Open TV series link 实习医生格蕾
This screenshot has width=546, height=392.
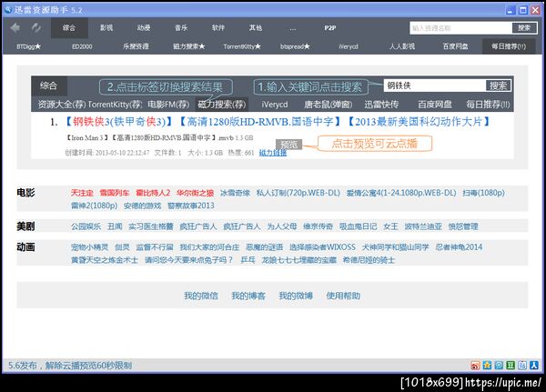[151, 226]
